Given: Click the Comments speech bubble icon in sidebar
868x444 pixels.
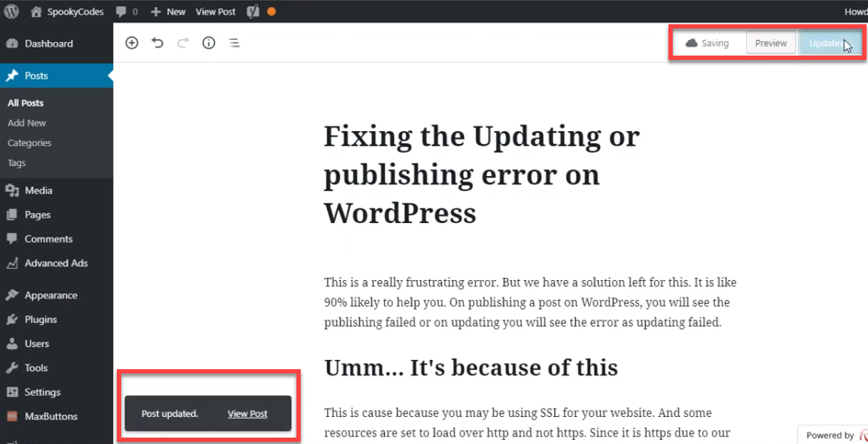Looking at the screenshot, I should click(x=12, y=239).
